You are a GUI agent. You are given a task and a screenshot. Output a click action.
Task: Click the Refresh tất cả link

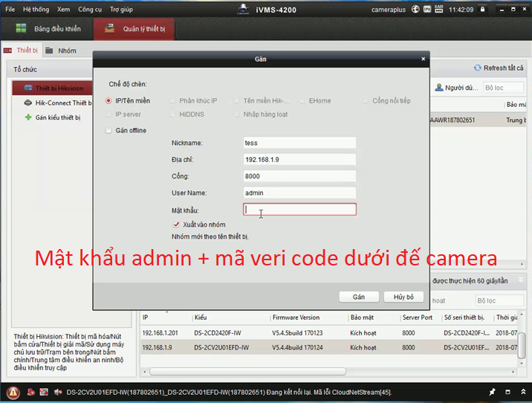point(503,68)
